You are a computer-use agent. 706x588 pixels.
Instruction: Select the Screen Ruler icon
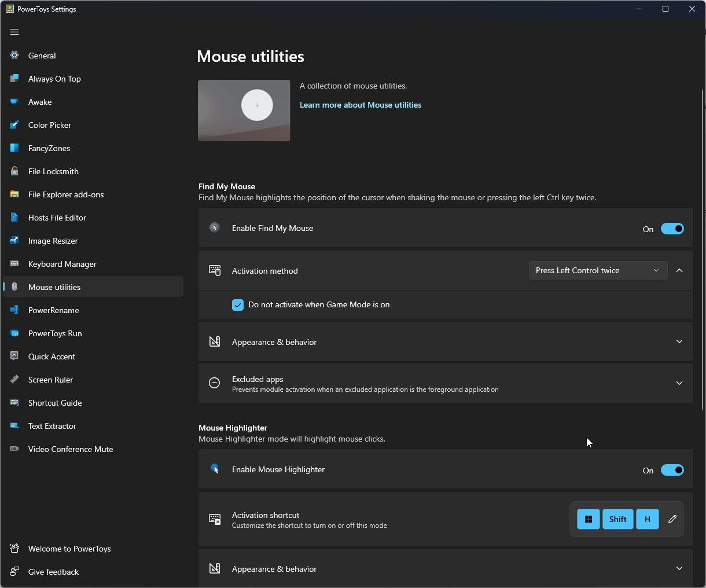point(14,380)
